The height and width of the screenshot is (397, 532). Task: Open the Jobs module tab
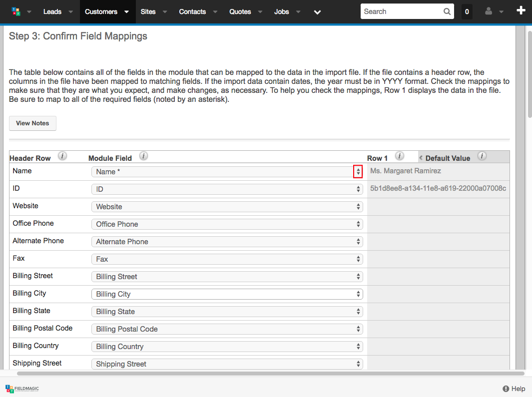[281, 11]
